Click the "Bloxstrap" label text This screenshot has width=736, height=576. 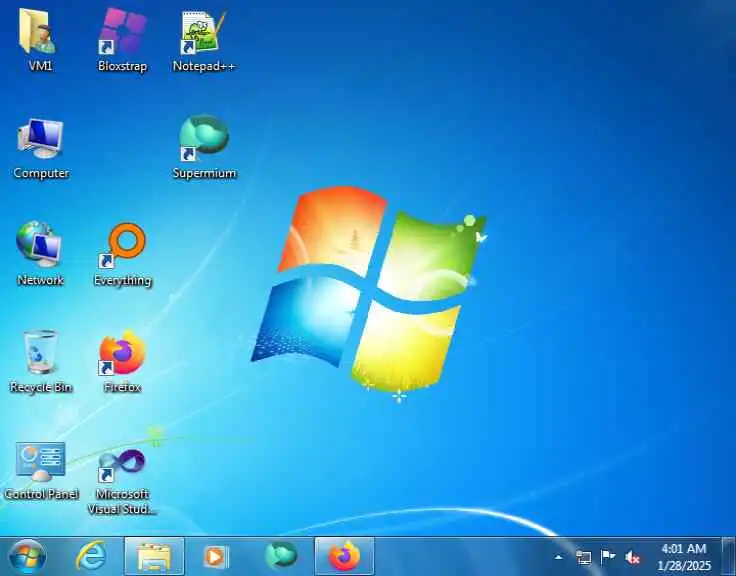tap(123, 66)
